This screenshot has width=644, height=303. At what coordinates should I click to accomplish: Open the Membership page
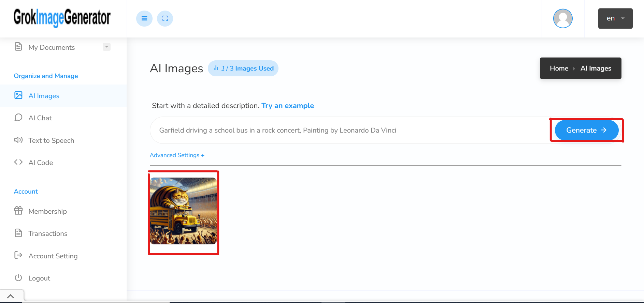coord(48,211)
